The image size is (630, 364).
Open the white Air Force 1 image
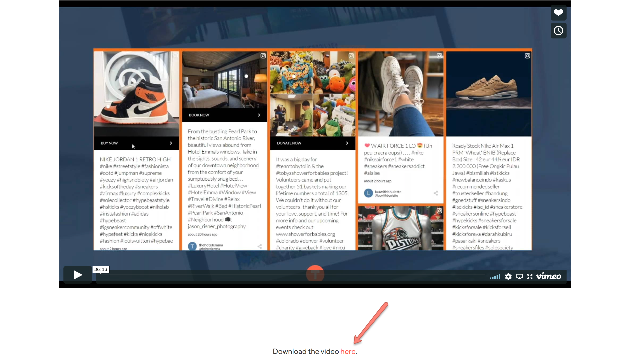pyautogui.click(x=401, y=94)
